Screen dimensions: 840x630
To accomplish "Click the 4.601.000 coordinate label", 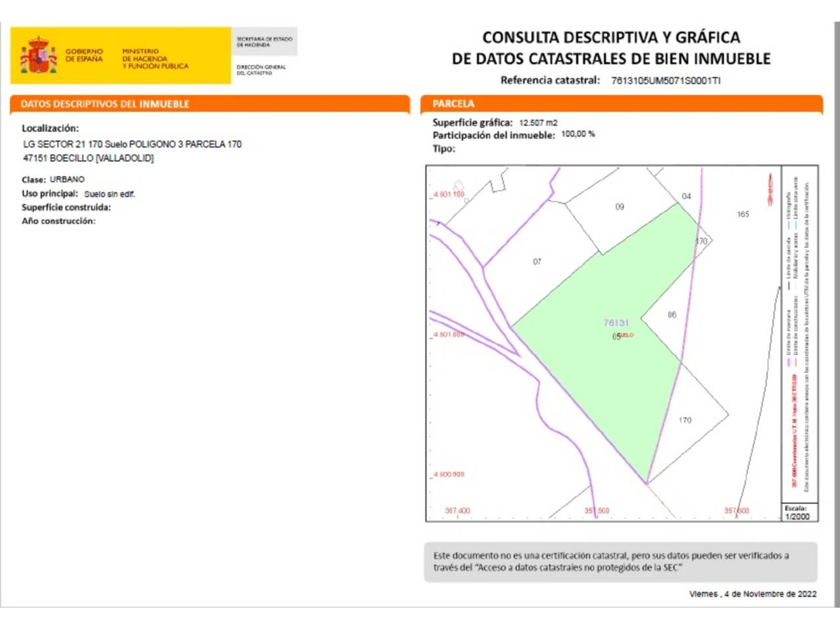I will 449,335.
